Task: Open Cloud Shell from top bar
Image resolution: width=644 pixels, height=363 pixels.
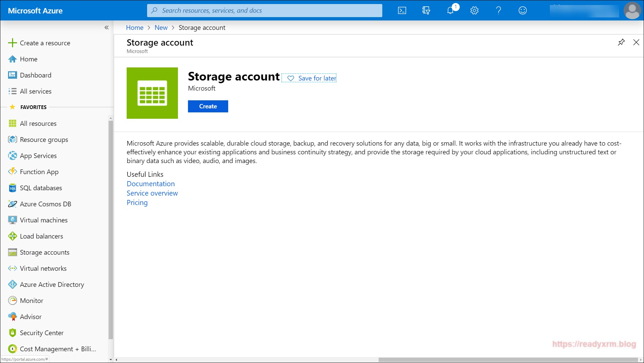Action: click(x=402, y=10)
